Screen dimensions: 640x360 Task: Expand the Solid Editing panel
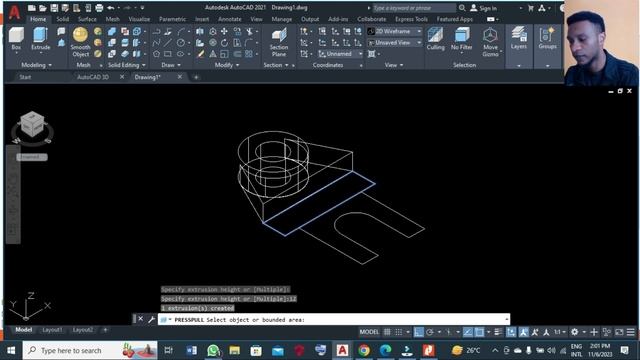(x=127, y=65)
